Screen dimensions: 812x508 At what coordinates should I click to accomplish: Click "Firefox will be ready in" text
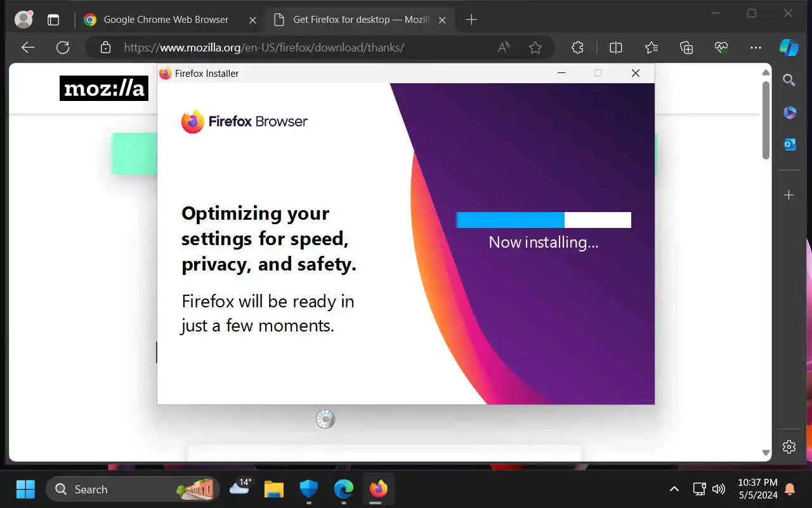[268, 301]
